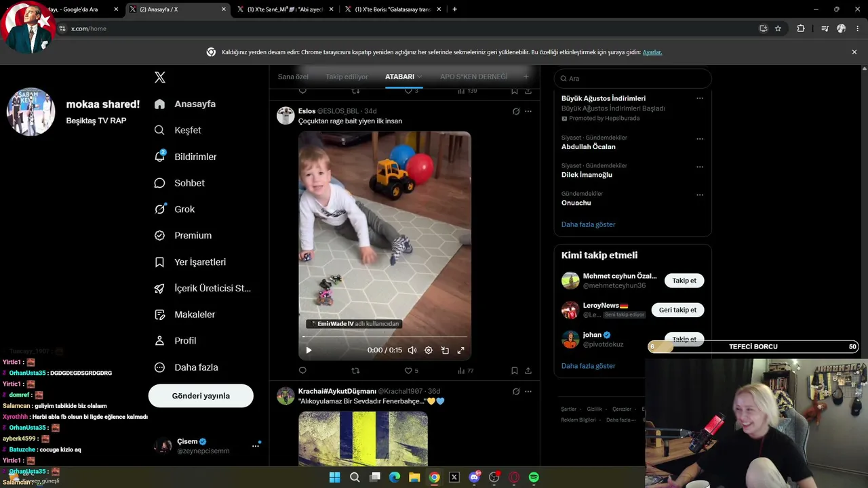
Task: Bookmark the Eslos post
Action: click(x=515, y=371)
